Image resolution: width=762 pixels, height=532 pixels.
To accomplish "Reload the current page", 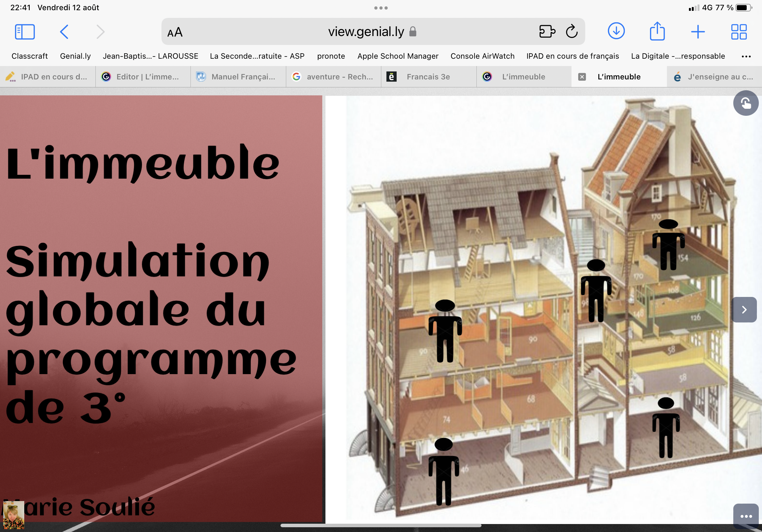I will (x=571, y=32).
